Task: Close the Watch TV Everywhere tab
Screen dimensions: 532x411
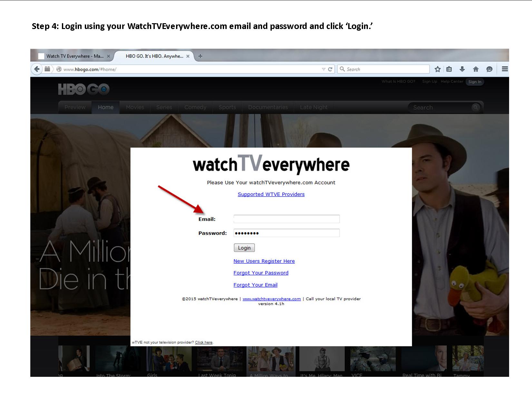Action: pos(109,56)
